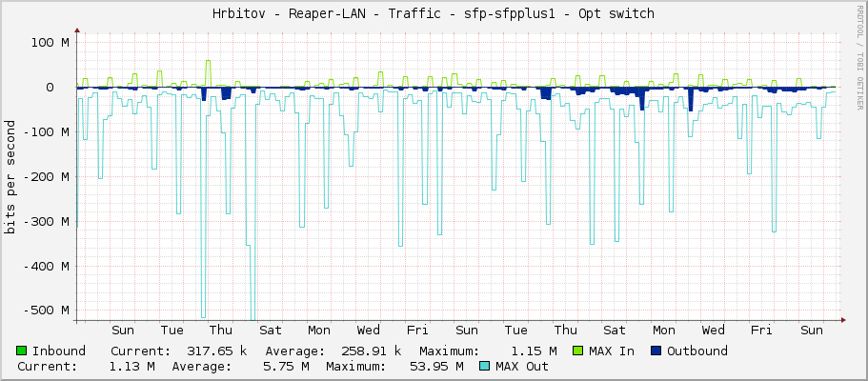Click the '-400 M' y-axis label
Screen dimensions: 868x381
46,267
